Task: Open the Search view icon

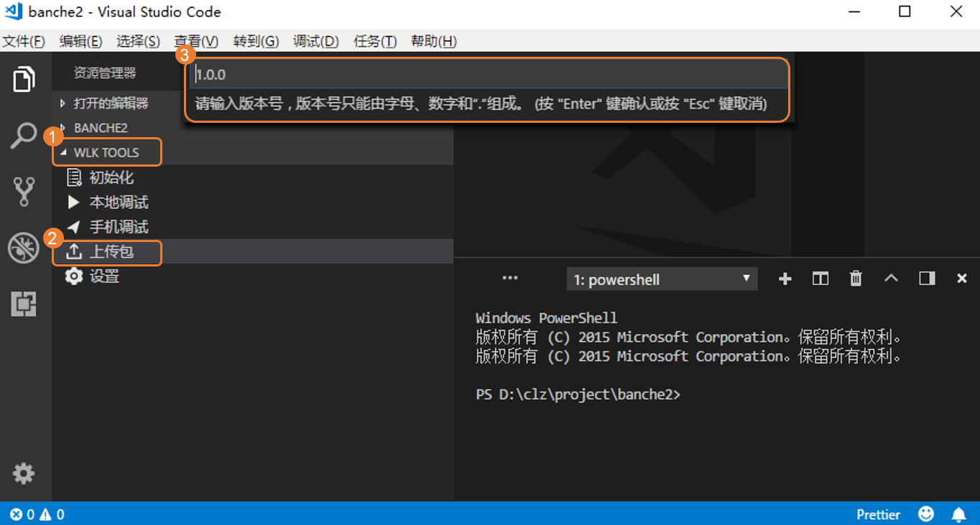Action: click(x=24, y=135)
